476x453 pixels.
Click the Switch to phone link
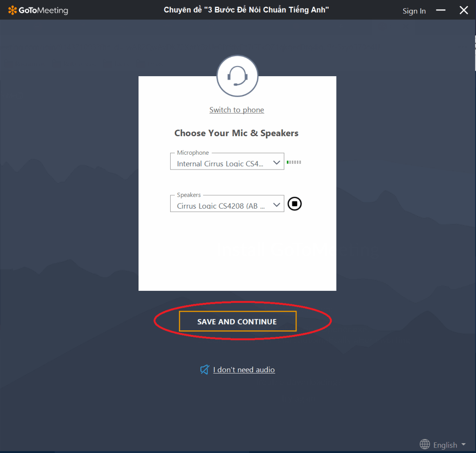[237, 110]
